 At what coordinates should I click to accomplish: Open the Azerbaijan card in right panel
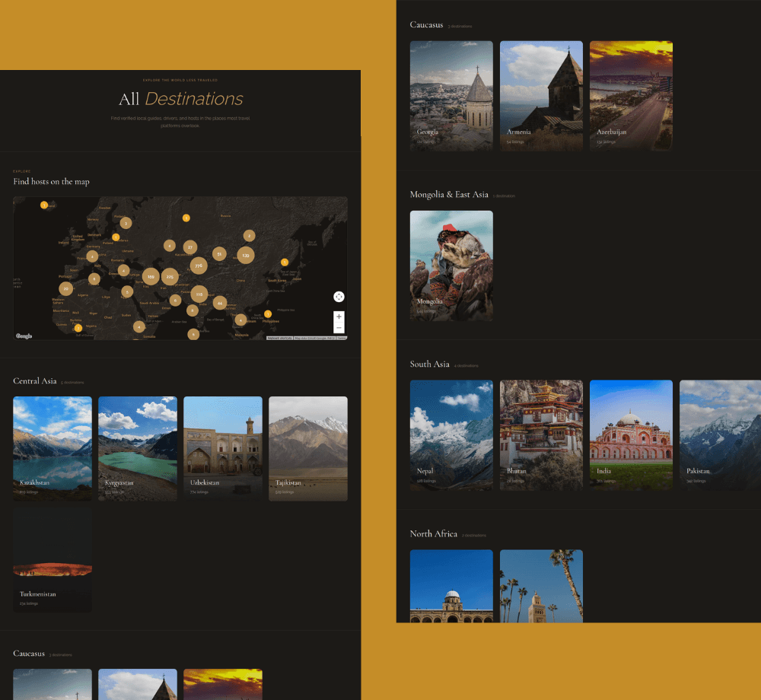(631, 96)
